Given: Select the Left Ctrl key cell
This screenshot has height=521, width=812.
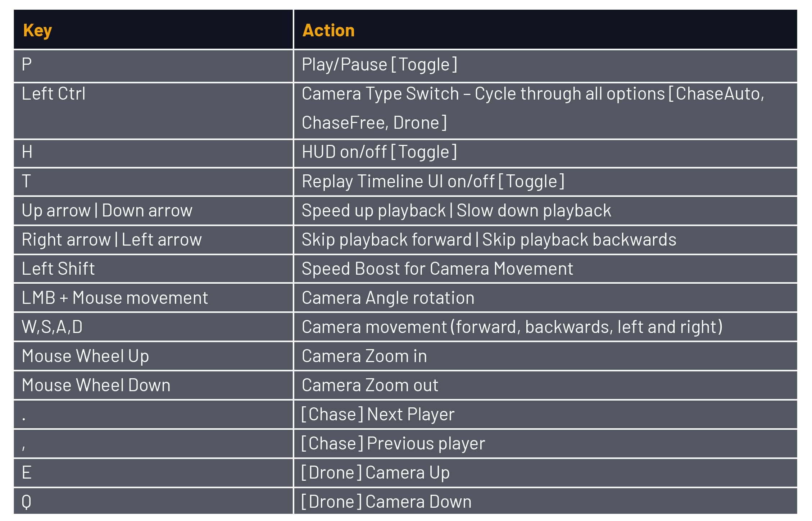Looking at the screenshot, I should (153, 111).
